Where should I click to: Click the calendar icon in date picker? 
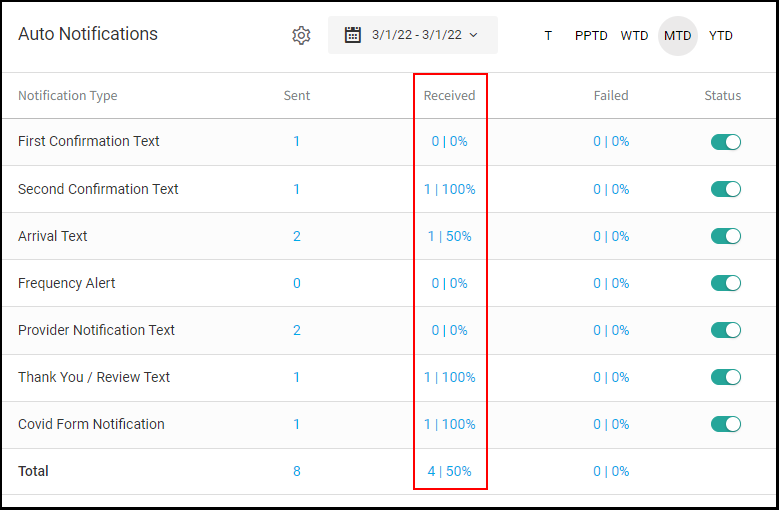[353, 35]
